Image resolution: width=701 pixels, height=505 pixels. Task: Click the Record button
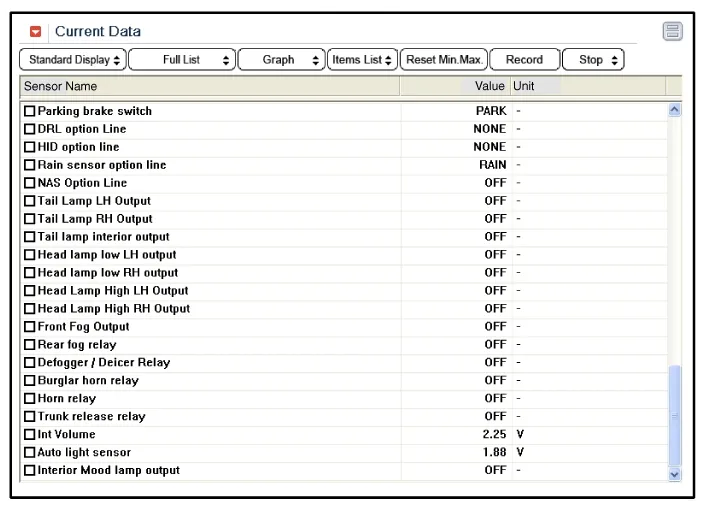click(x=524, y=60)
